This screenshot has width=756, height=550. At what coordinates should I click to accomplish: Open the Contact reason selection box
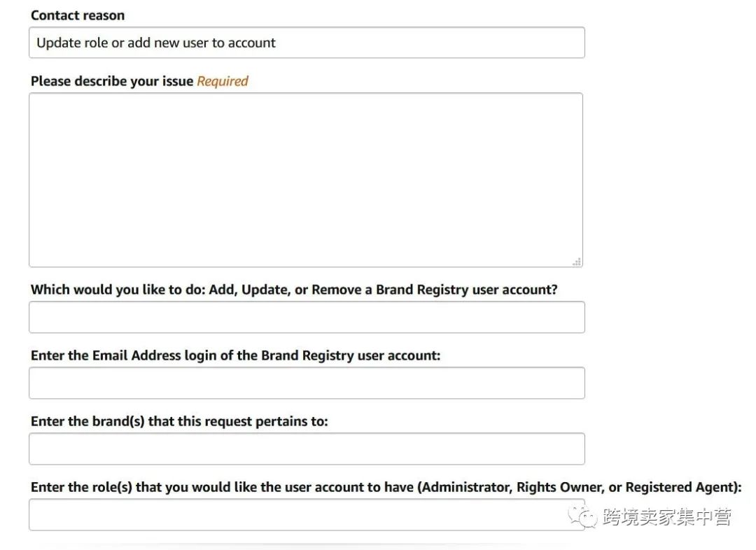click(x=307, y=43)
